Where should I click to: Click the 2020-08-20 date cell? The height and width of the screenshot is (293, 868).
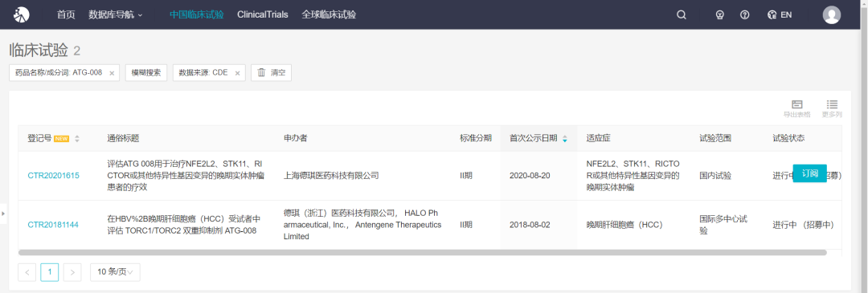(529, 175)
